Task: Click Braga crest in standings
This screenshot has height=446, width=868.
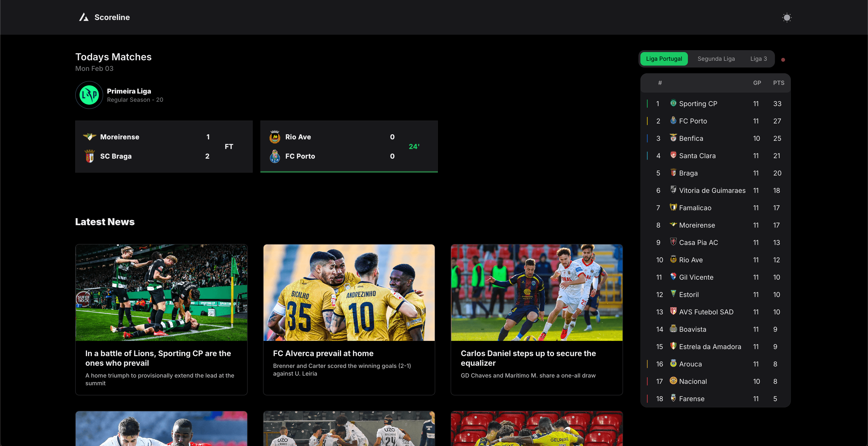Action: (x=673, y=172)
